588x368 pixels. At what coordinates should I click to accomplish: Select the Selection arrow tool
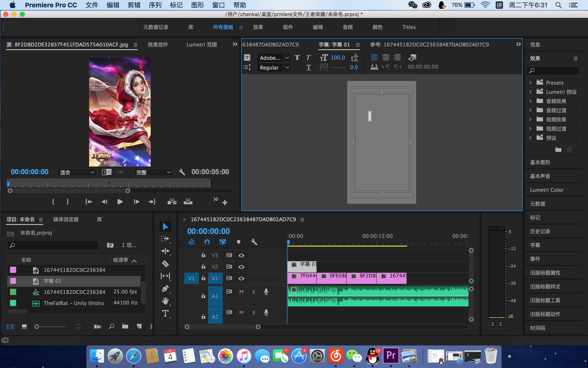pos(165,226)
